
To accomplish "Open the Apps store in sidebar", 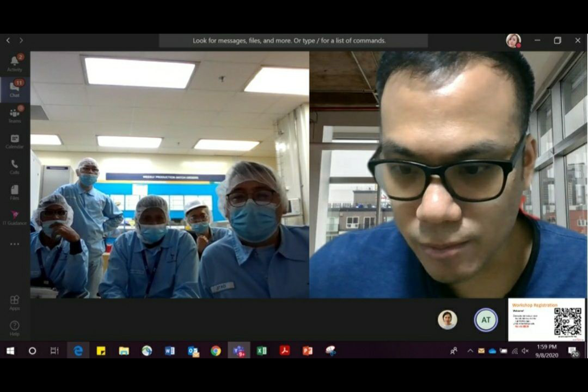I will (x=15, y=302).
